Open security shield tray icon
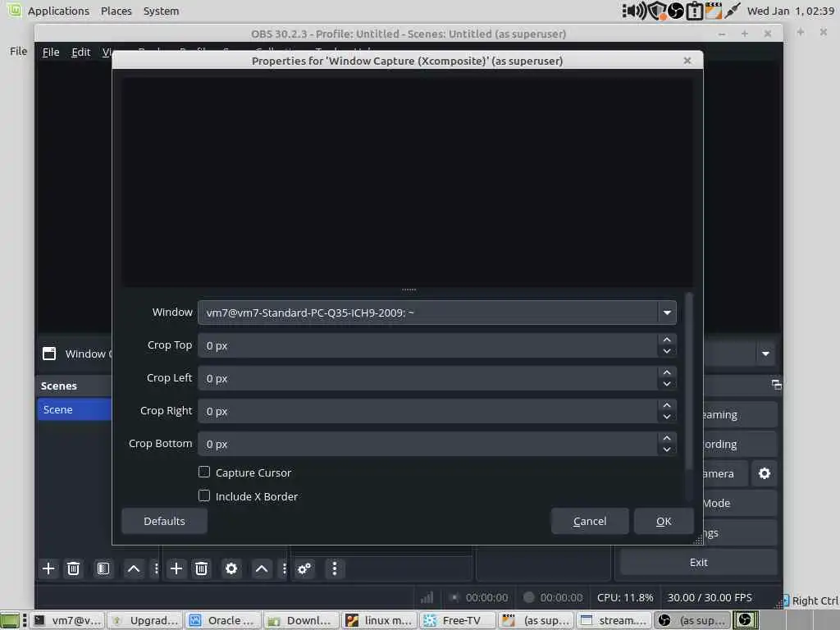The height and width of the screenshot is (630, 840). click(x=657, y=11)
